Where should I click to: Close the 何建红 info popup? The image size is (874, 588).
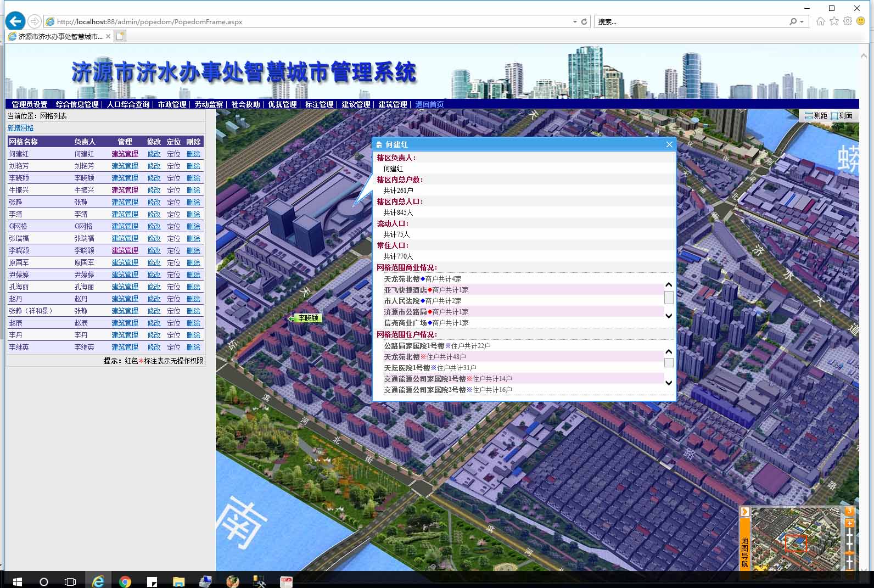(669, 144)
